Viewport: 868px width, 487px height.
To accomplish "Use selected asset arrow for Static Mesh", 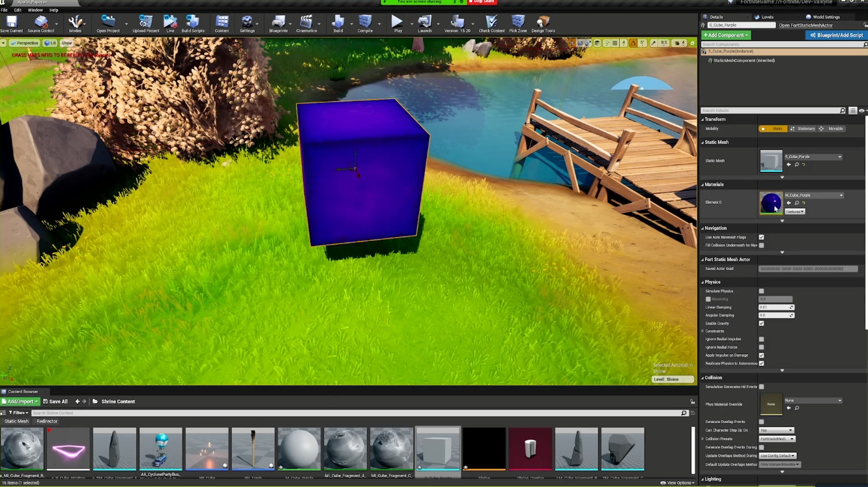I will pyautogui.click(x=788, y=165).
